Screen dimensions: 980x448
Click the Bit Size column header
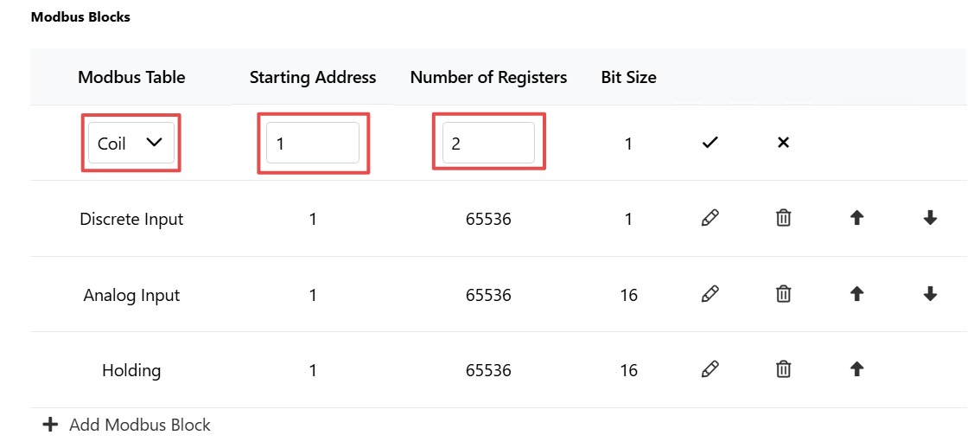click(628, 78)
